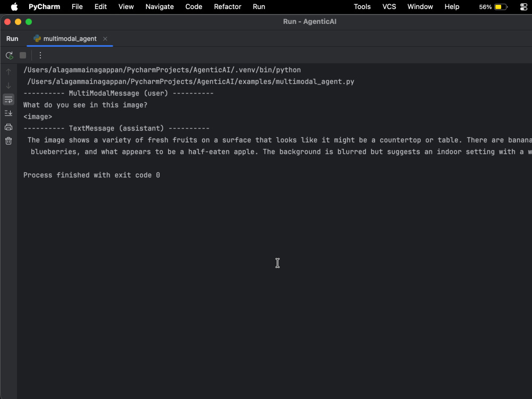Open the Apple menu

(x=14, y=7)
